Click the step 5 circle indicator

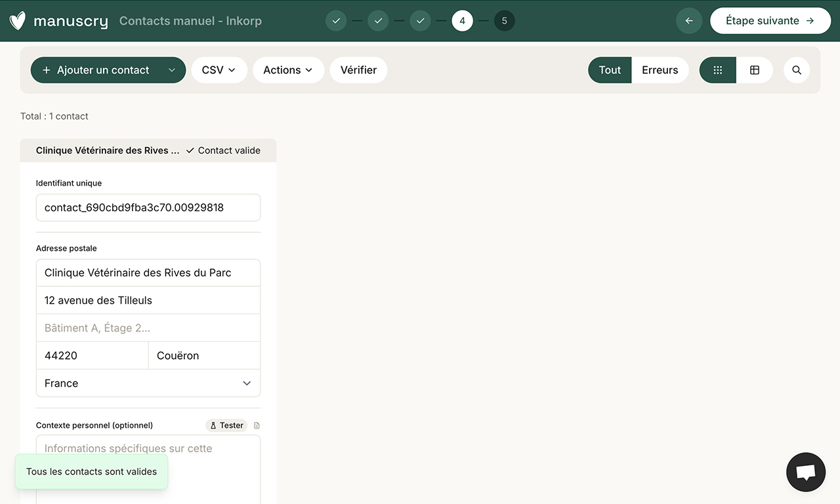504,20
